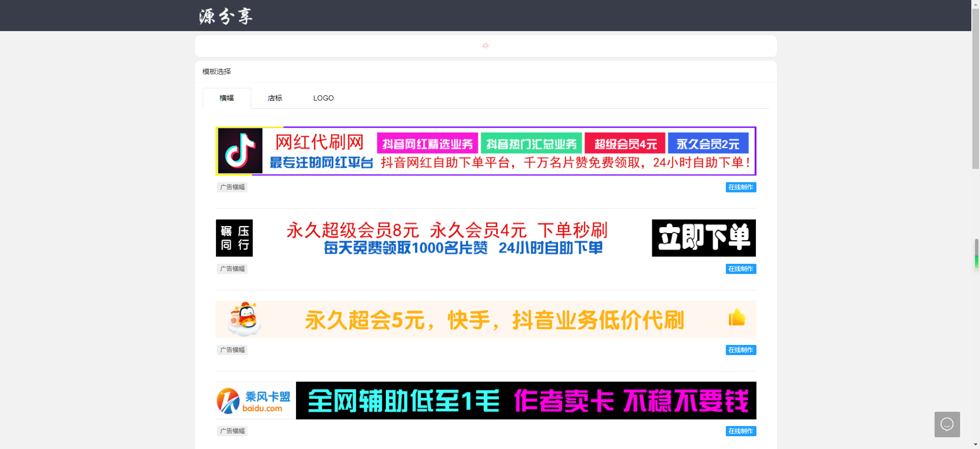980x449 pixels.
Task: Click 在线制作 under the 乘风卡盟 banner
Action: (x=741, y=431)
